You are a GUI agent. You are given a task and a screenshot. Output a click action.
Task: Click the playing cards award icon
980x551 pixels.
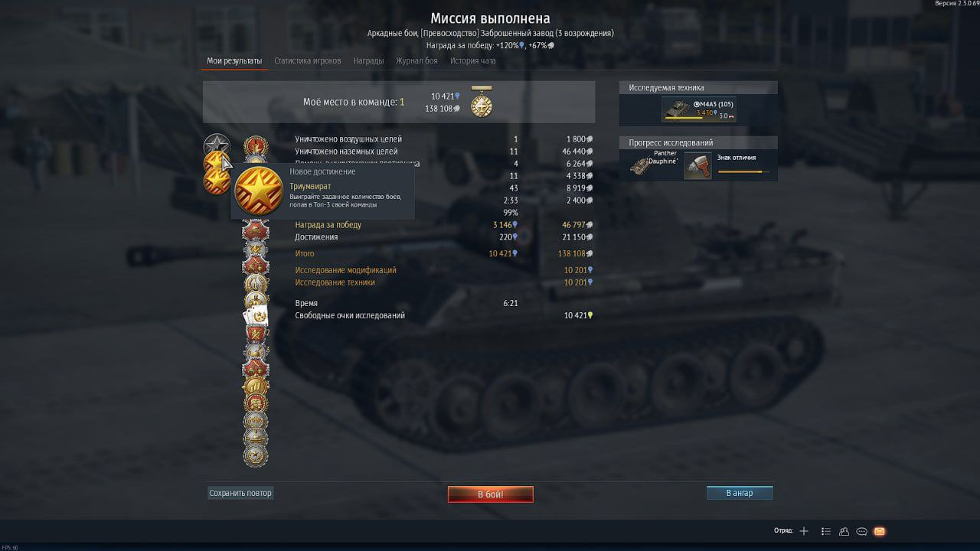[x=256, y=315]
